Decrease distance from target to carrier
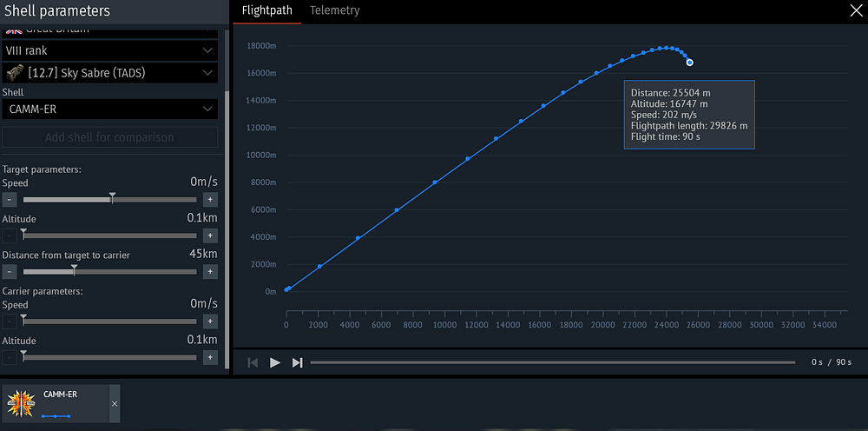This screenshot has height=431, width=868. click(x=10, y=272)
